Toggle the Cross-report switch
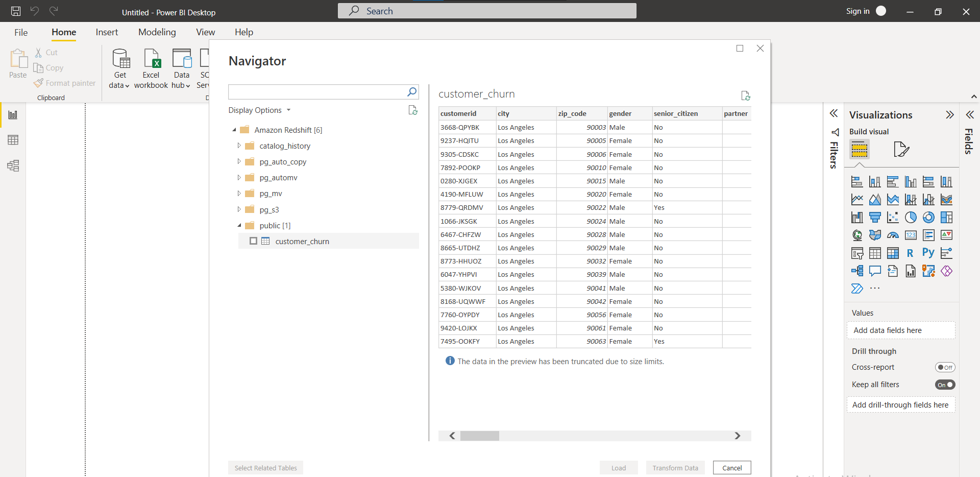 point(945,367)
